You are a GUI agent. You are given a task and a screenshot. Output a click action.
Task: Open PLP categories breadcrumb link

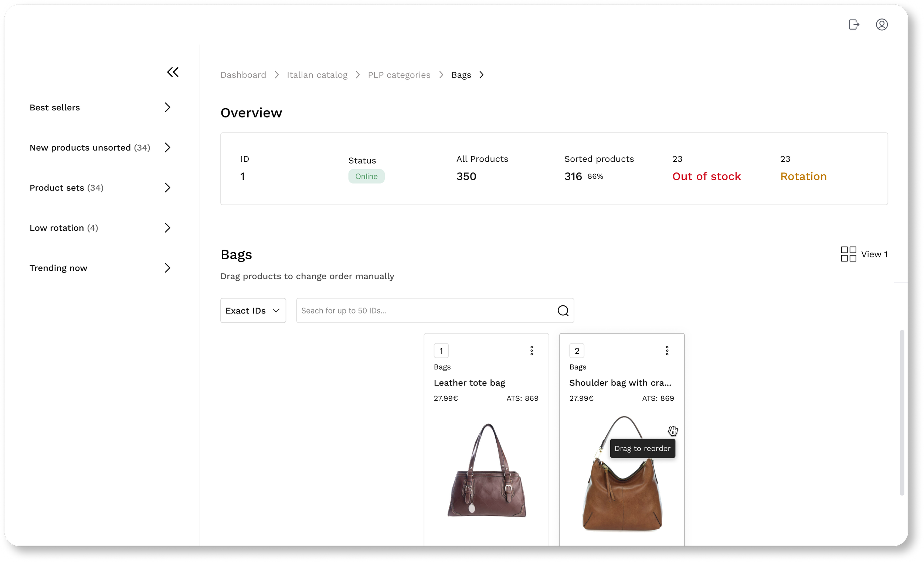coord(399,75)
